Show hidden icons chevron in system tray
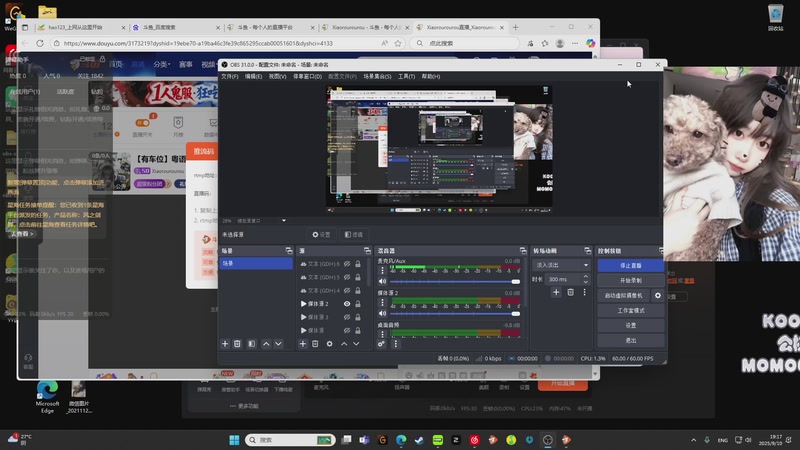 pyautogui.click(x=693, y=440)
